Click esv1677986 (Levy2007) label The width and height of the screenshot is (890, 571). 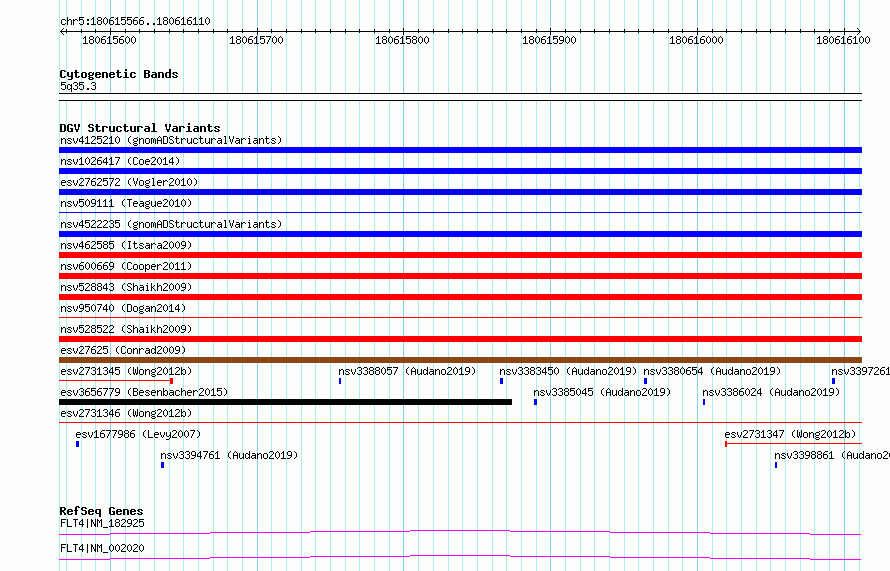coord(138,434)
